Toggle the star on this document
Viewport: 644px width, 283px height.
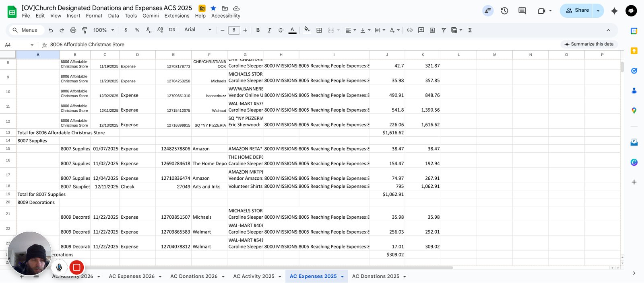213,8
